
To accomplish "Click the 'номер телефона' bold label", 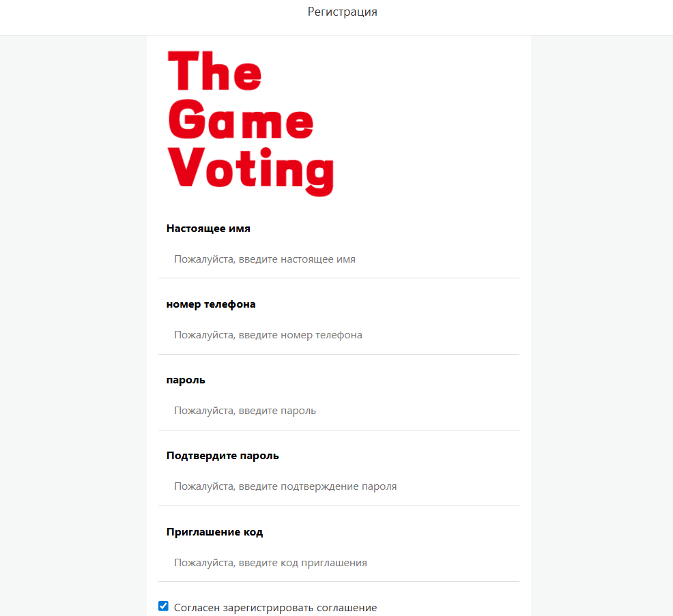I will (x=211, y=304).
